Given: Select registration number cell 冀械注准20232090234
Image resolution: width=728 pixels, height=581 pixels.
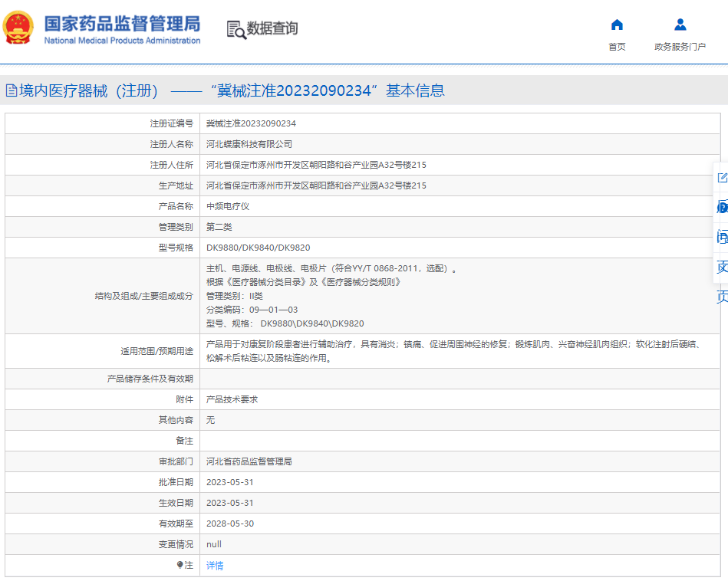Looking at the screenshot, I should (x=251, y=123).
